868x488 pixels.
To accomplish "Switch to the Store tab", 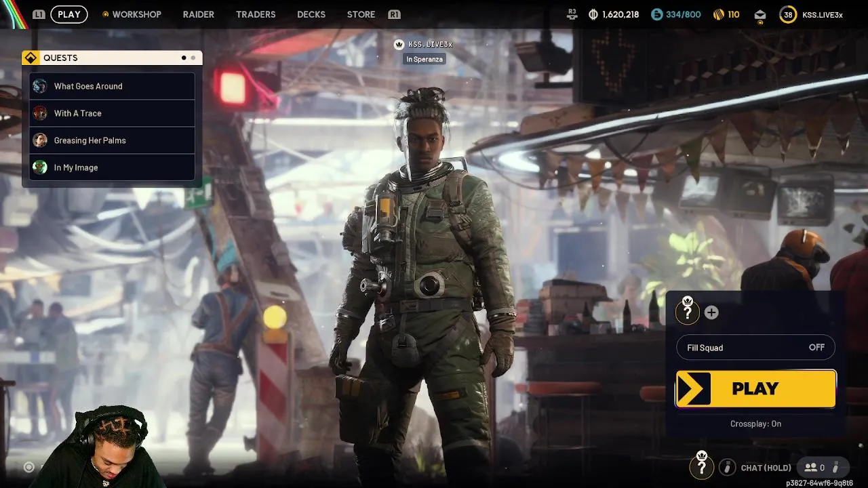I will [x=361, y=14].
